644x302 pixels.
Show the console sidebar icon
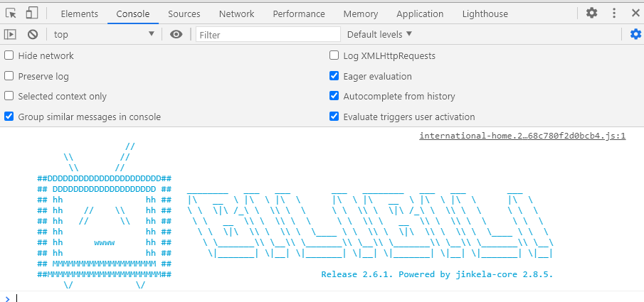10,35
